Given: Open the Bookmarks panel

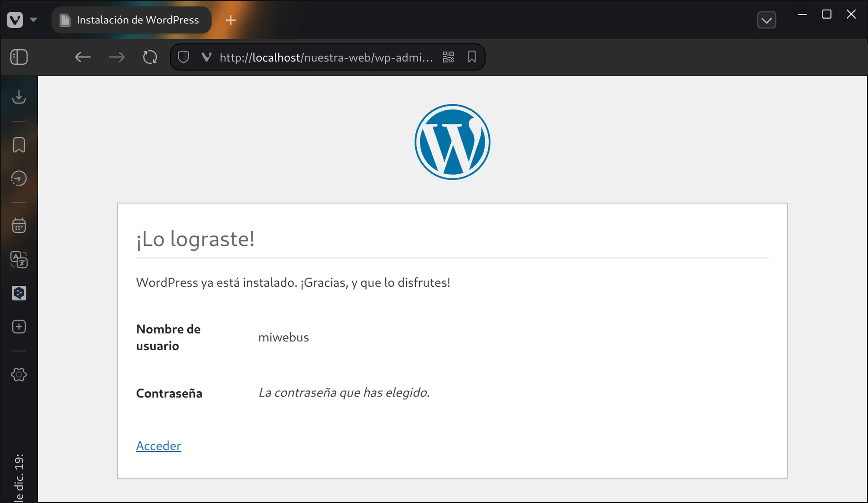Looking at the screenshot, I should tap(19, 145).
